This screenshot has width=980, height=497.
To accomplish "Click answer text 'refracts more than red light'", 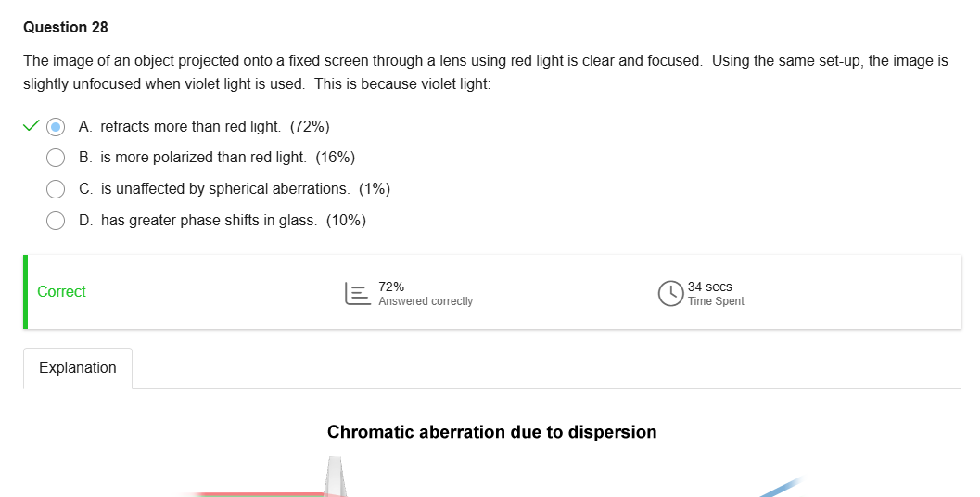I will pos(190,126).
